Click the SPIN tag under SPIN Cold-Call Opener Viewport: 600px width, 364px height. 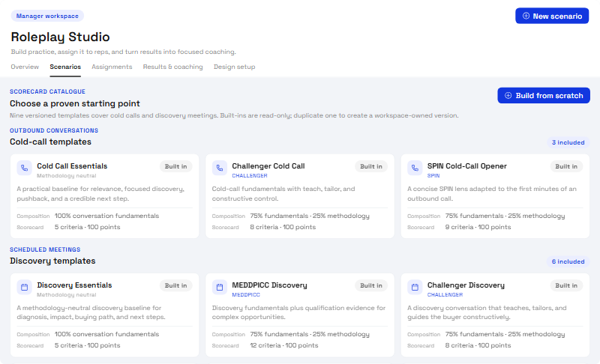tap(433, 176)
